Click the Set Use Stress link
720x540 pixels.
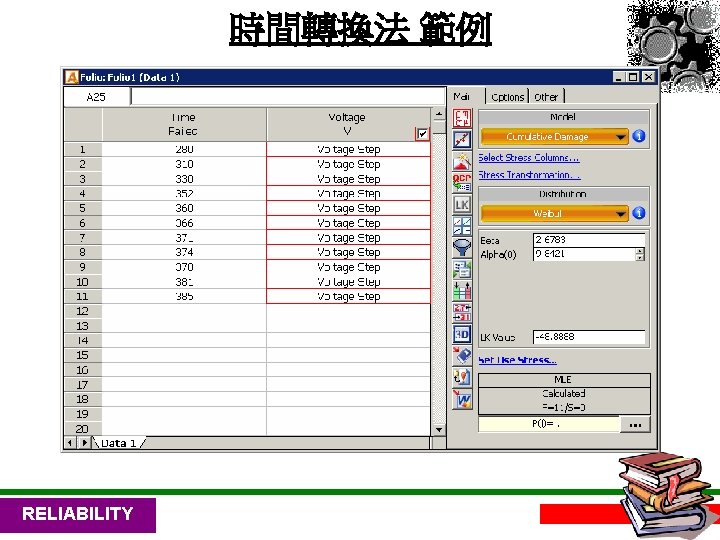pos(518,360)
